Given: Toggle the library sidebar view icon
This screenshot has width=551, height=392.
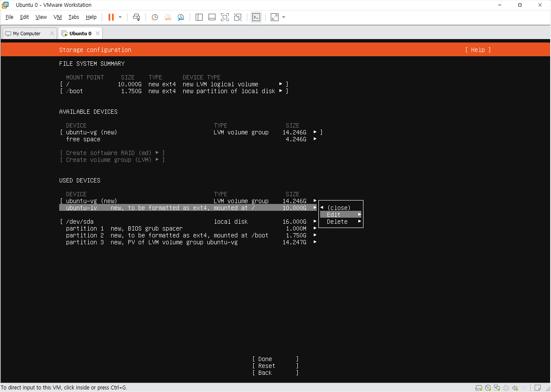Looking at the screenshot, I should click(199, 17).
